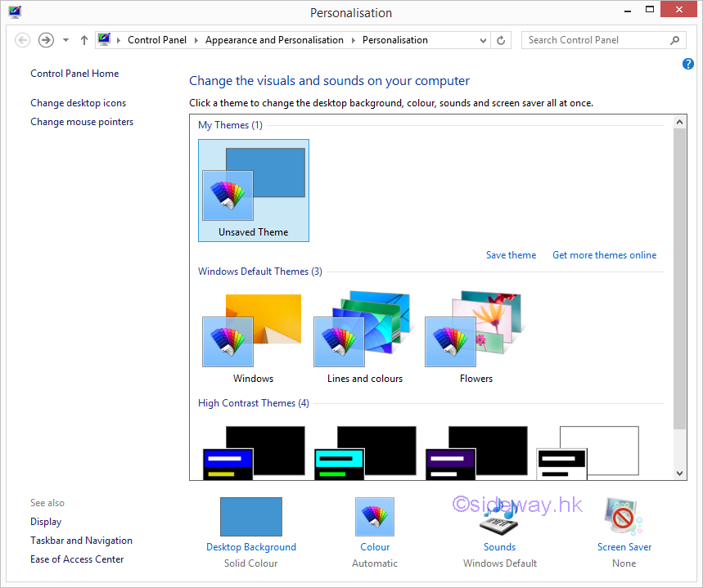Open the Colour settings icon

click(x=375, y=517)
